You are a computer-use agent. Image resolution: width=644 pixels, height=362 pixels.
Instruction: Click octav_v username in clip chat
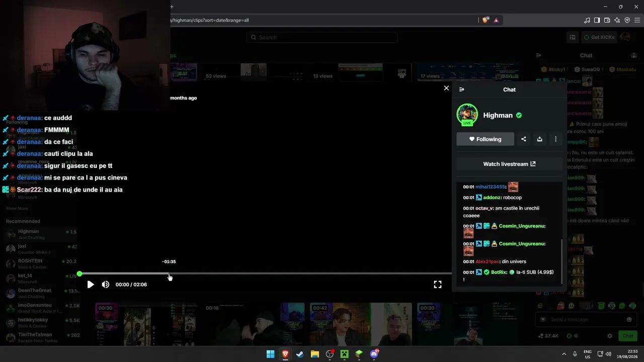click(484, 208)
